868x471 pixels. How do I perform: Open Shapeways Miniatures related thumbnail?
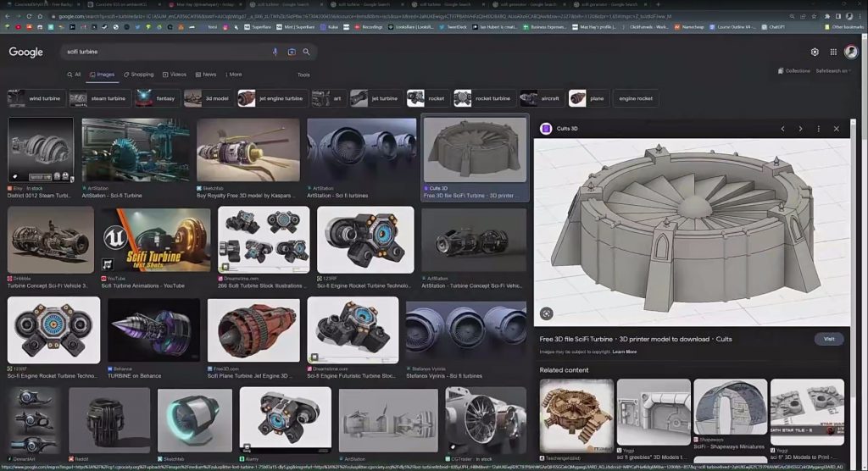click(730, 408)
